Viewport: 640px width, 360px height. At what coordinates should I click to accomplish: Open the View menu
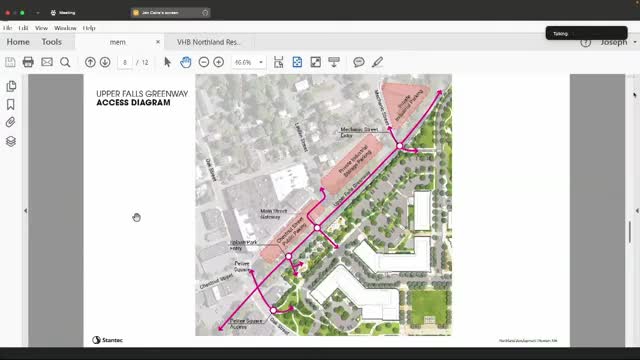(41, 28)
